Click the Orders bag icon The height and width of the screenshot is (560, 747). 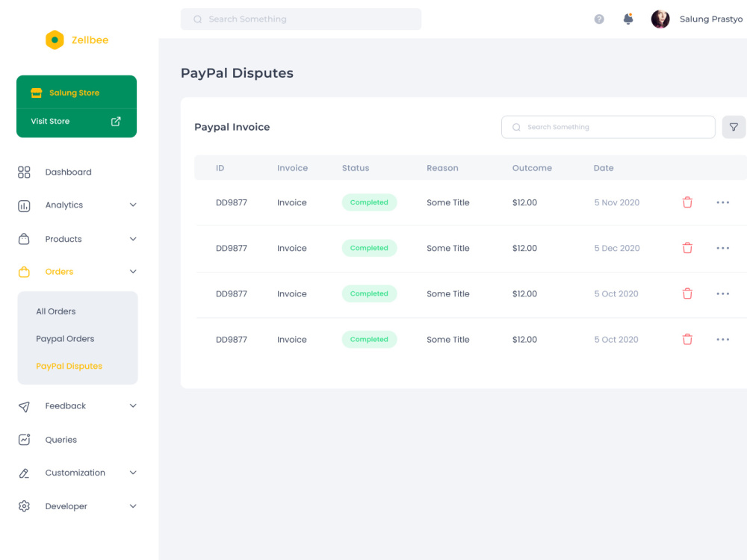[24, 272]
